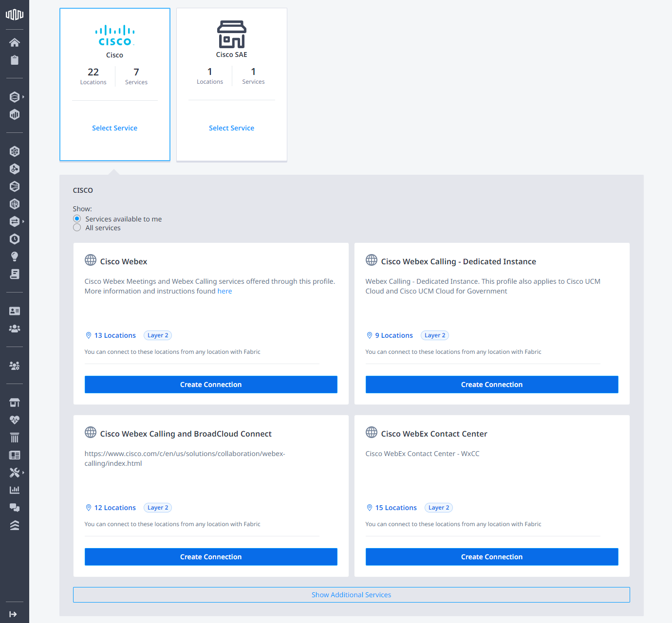The height and width of the screenshot is (623, 672).
Task: Open the scroll document sidebar icon
Action: pyautogui.click(x=15, y=274)
